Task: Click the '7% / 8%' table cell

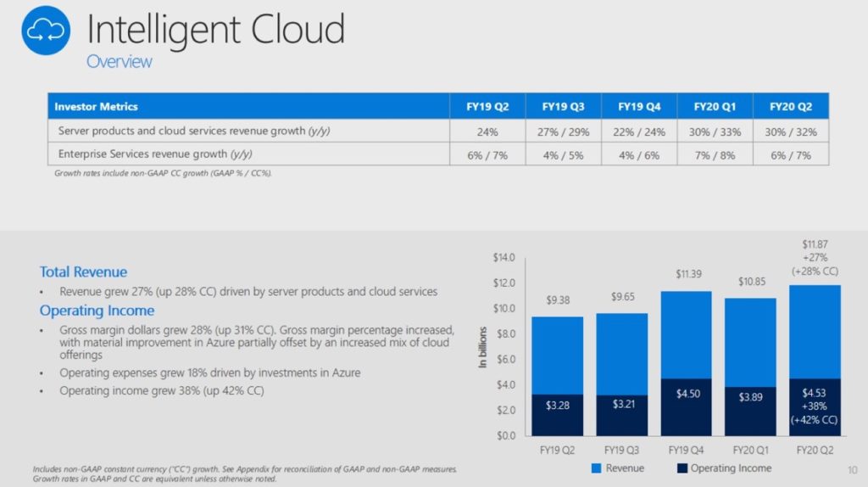Action: coord(715,155)
